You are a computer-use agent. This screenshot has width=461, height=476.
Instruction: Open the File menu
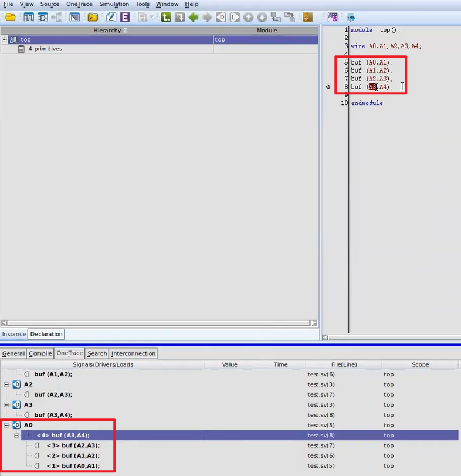coord(8,4)
